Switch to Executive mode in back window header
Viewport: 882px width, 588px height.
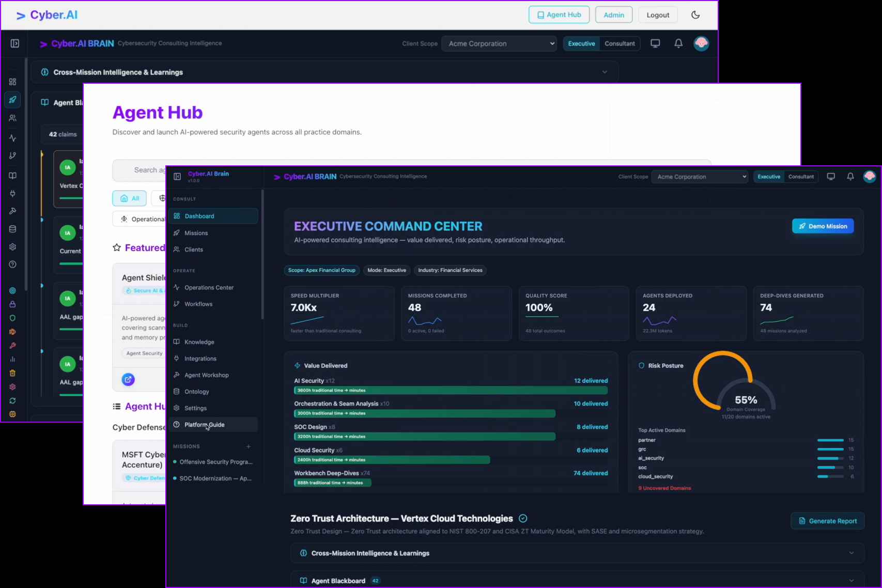[581, 44]
